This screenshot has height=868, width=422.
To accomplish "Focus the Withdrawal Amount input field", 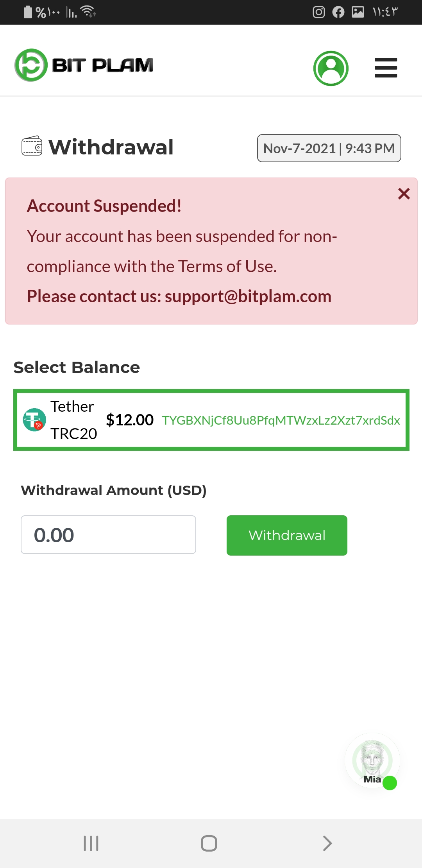I will pos(108,534).
